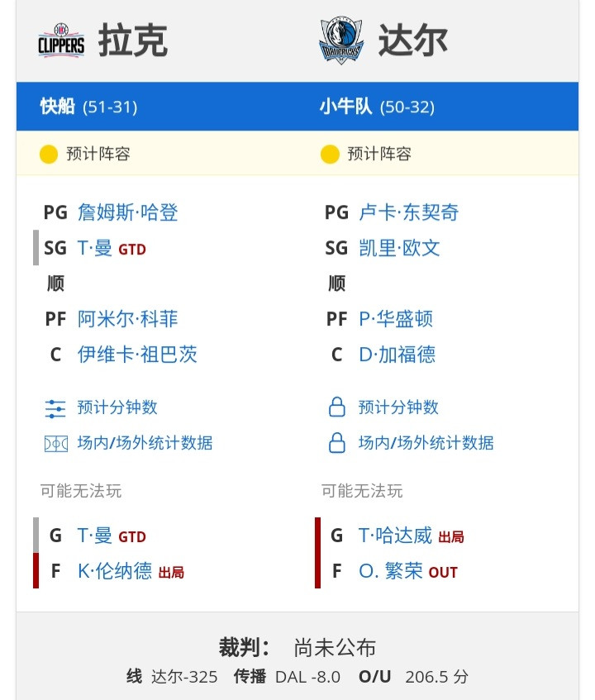Open player 卢卡·东契奇 profile
595x700 pixels.
tap(409, 212)
